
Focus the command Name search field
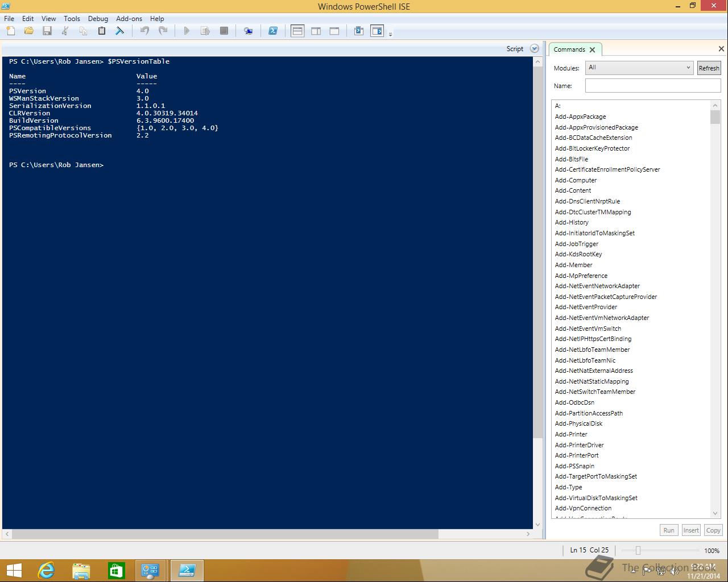653,86
